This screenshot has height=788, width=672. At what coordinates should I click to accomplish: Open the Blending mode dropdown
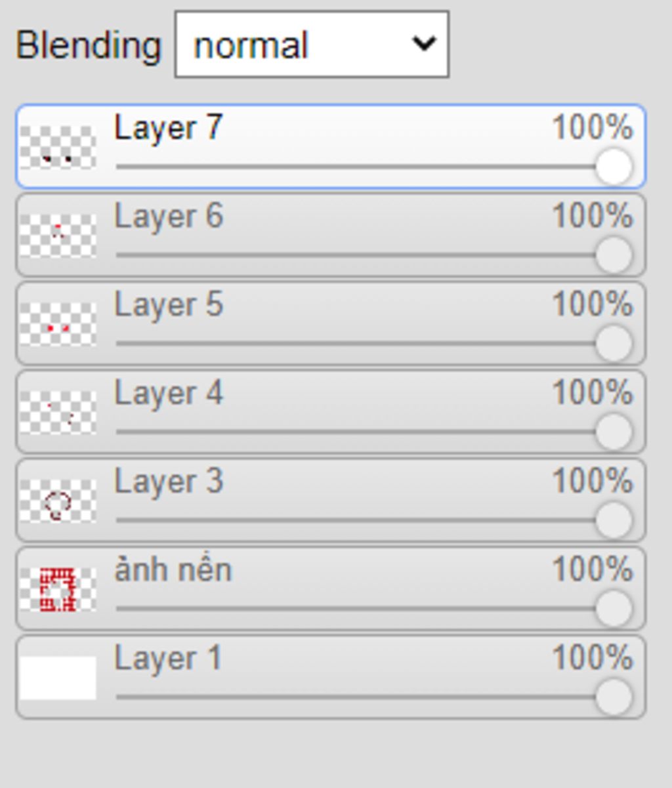pyautogui.click(x=312, y=45)
